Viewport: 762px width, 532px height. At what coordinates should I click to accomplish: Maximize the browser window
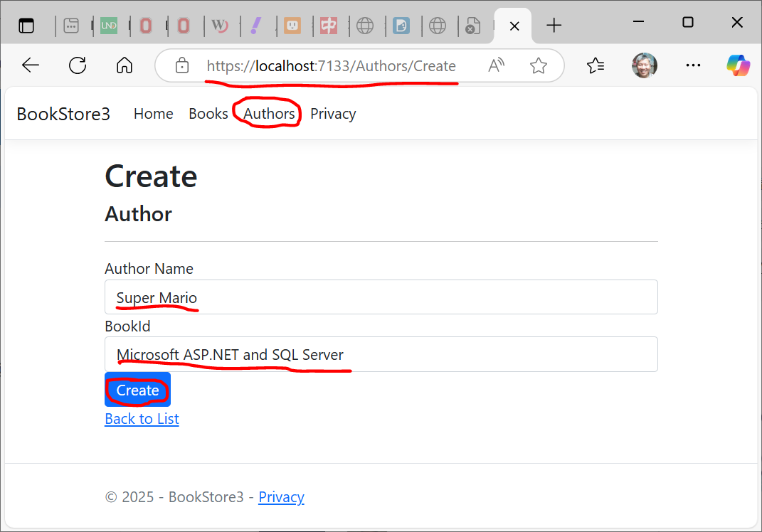[687, 22]
